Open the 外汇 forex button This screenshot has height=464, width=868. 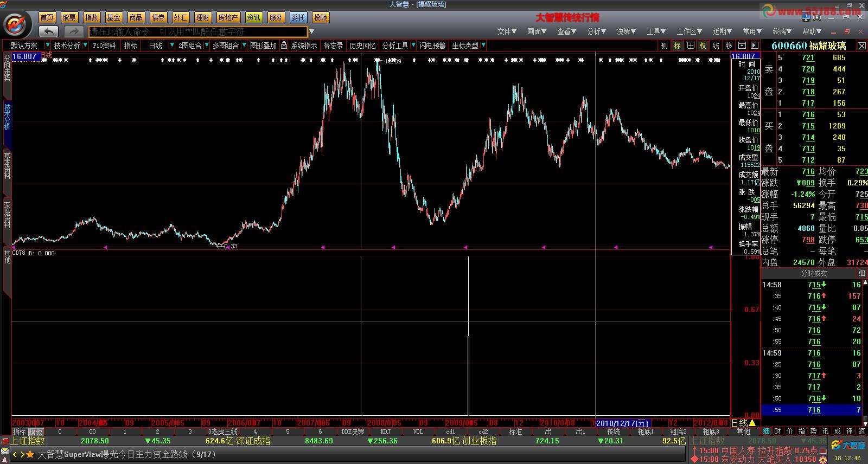click(x=180, y=17)
